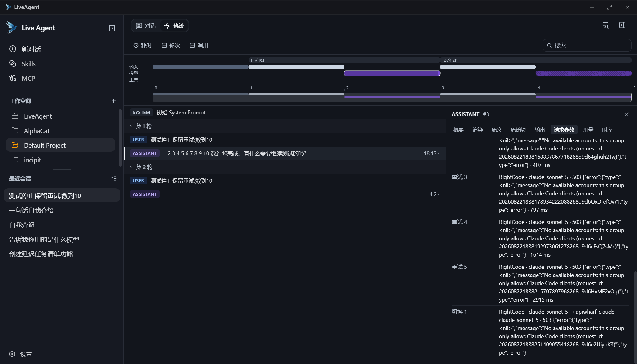Click the 工作空间 section header

tap(20, 101)
